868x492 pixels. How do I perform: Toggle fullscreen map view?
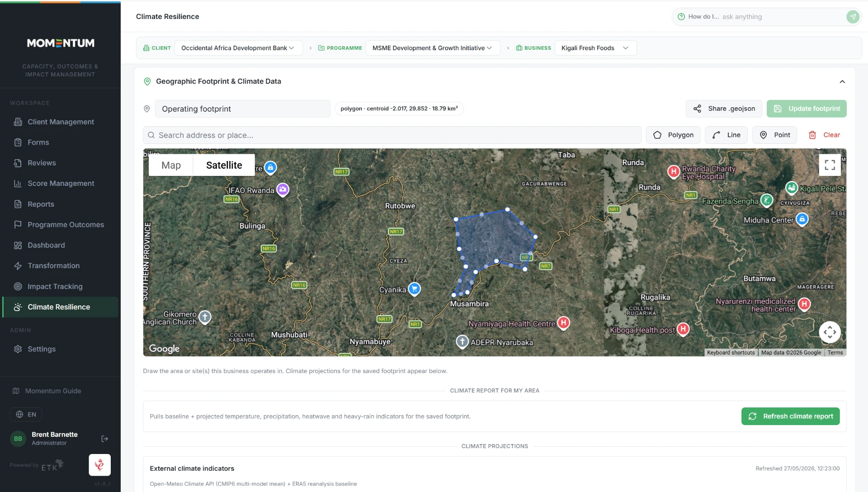pos(830,165)
